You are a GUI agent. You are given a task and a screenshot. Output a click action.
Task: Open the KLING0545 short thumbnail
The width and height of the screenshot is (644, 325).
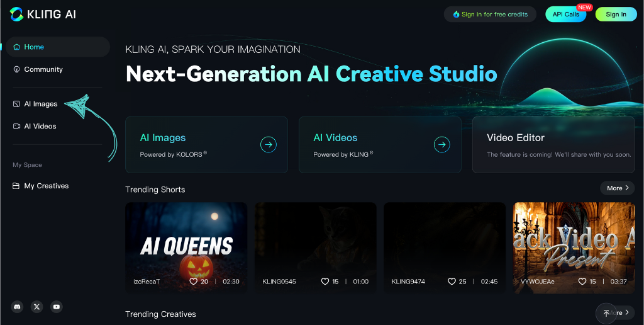pos(316,248)
